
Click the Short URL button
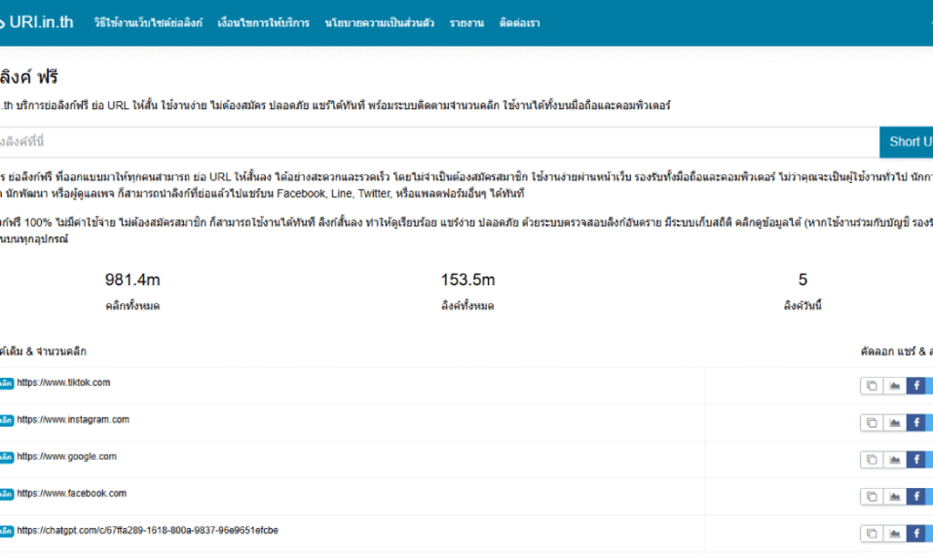tap(907, 142)
